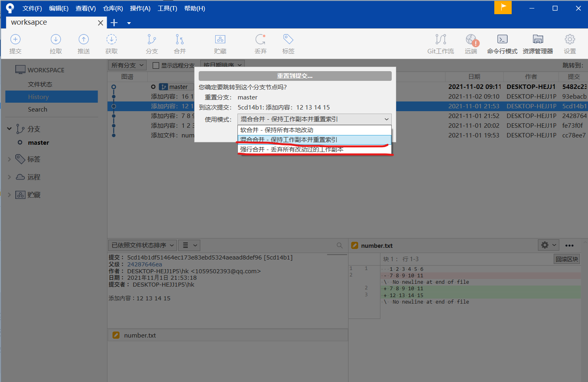Open the 操作(A) menu

(140, 8)
